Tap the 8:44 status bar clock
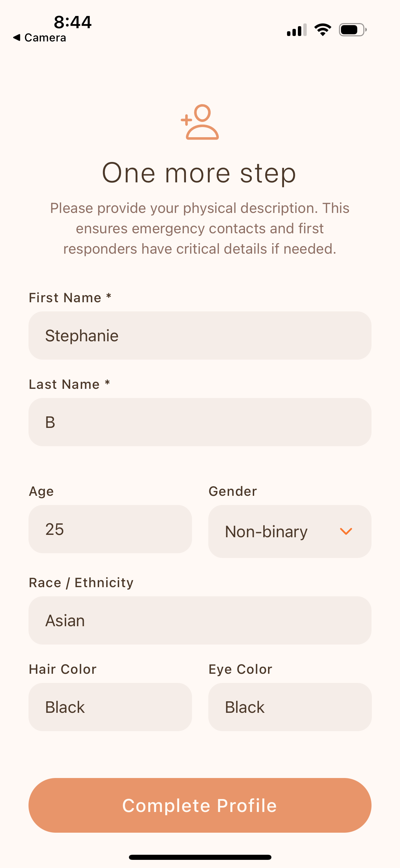This screenshot has width=400, height=868. pyautogui.click(x=73, y=22)
